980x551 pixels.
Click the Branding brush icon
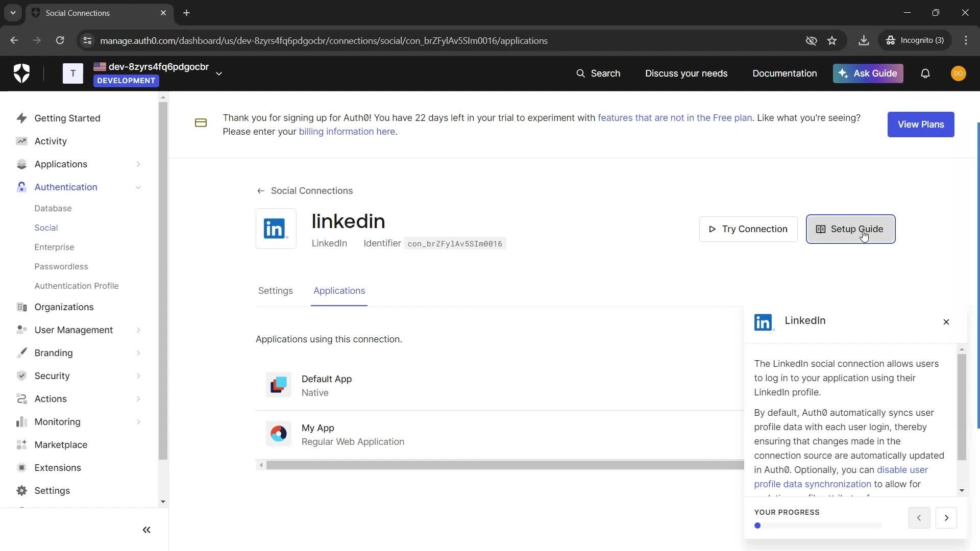pyautogui.click(x=21, y=353)
